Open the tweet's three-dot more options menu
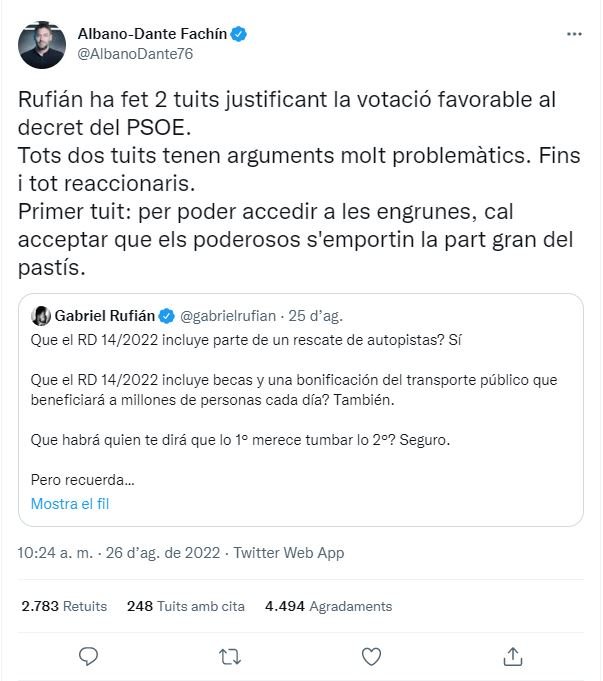Viewport: 603px width, 681px height. tap(573, 33)
